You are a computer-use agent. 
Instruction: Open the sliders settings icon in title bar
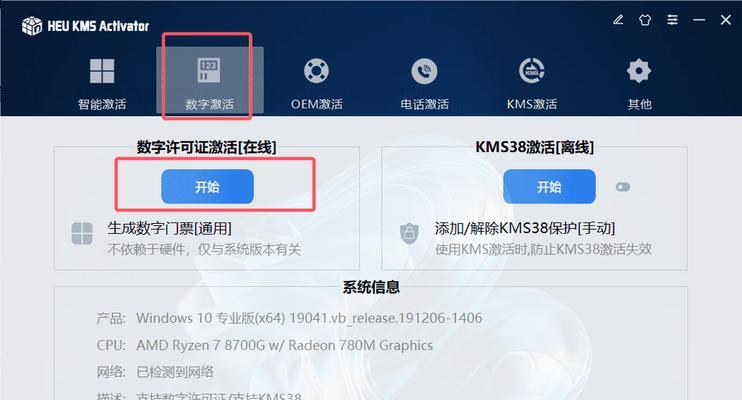click(x=672, y=20)
